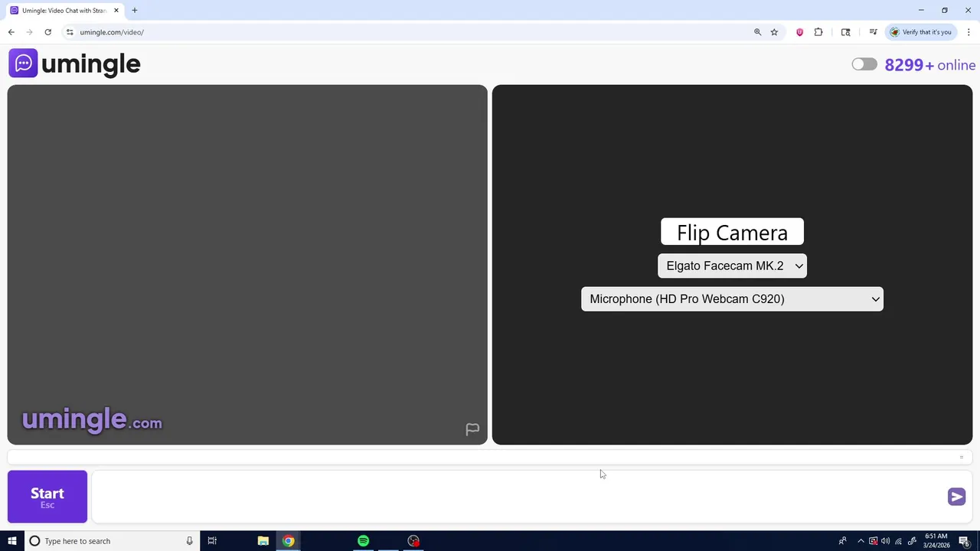Open the People icon in system tray
Screen dimensions: 980x551
click(842, 541)
